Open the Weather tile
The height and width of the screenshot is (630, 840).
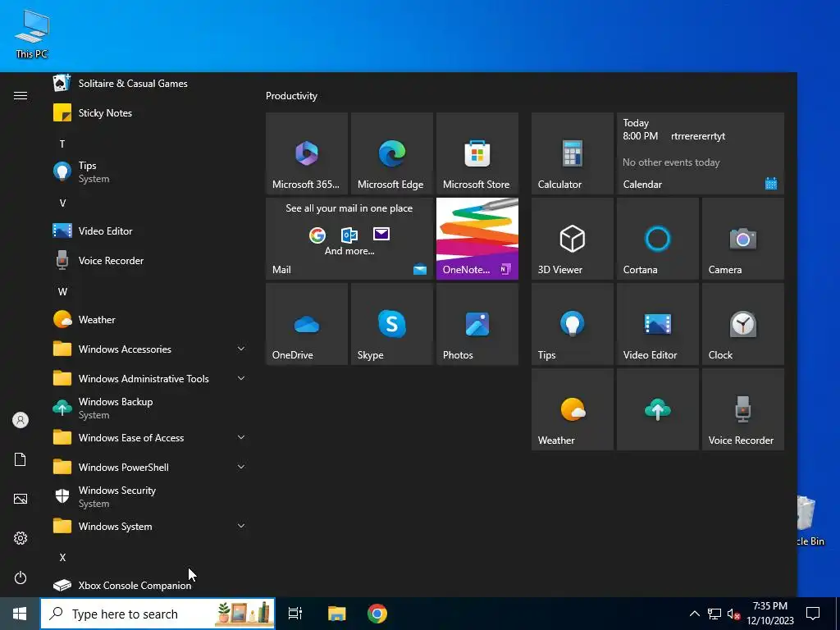tap(572, 409)
